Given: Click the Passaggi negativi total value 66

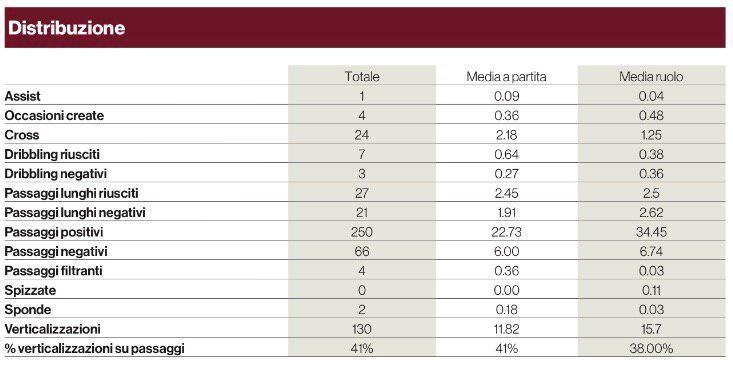Looking at the screenshot, I should pos(362,251).
